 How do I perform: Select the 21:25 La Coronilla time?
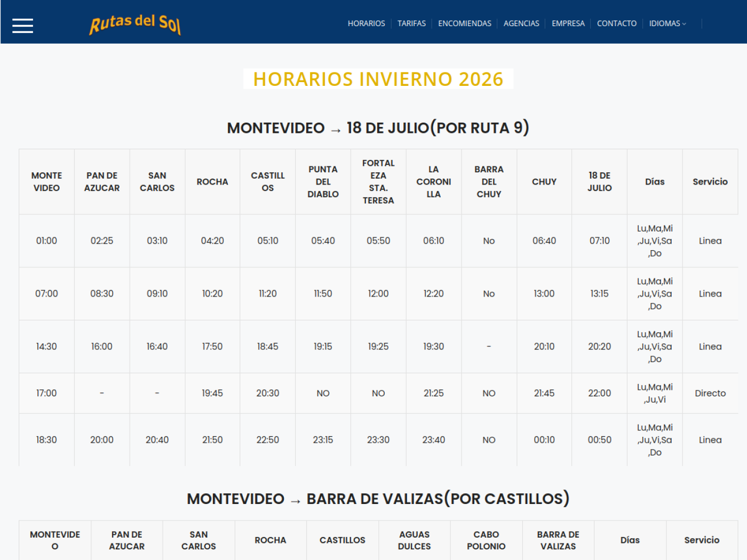coord(434,394)
